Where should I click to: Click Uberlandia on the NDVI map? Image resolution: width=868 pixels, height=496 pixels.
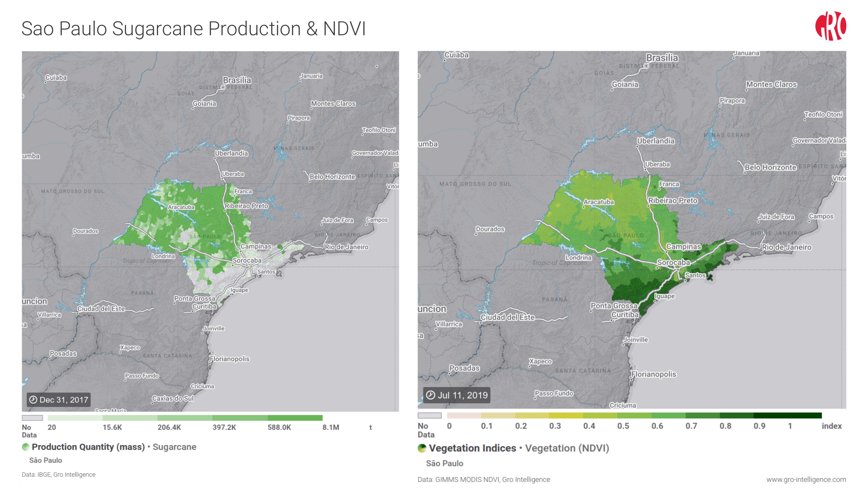click(656, 141)
